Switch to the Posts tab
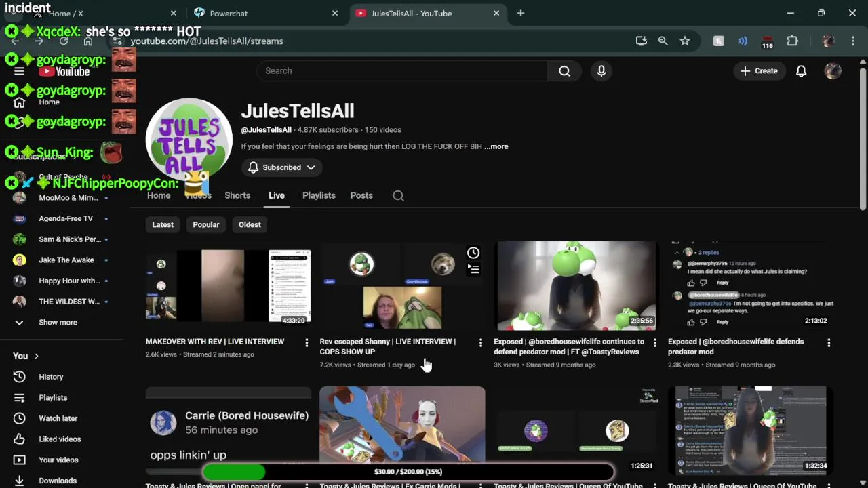This screenshot has width=868, height=488. 361,195
